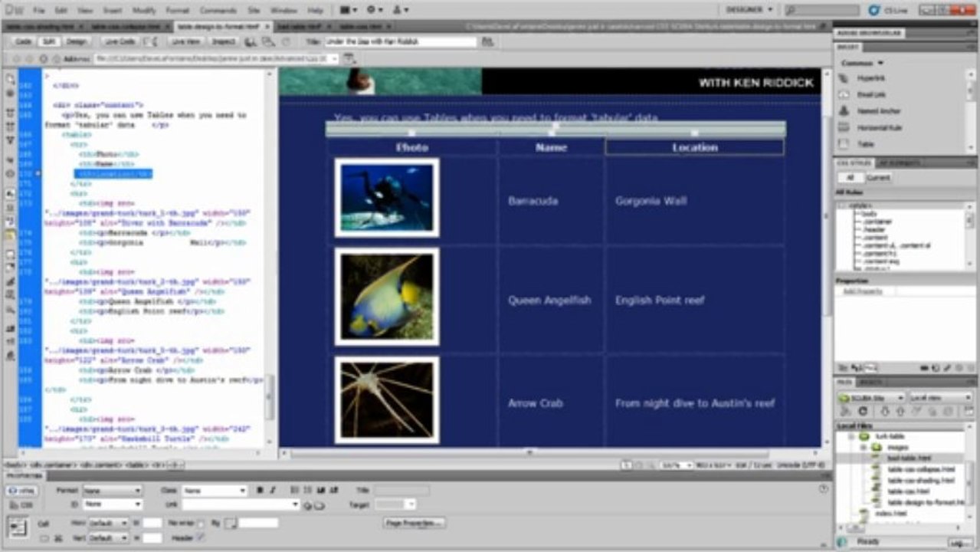Click the Queen Angelfish thumbnail image
980x552 pixels.
pos(387,297)
